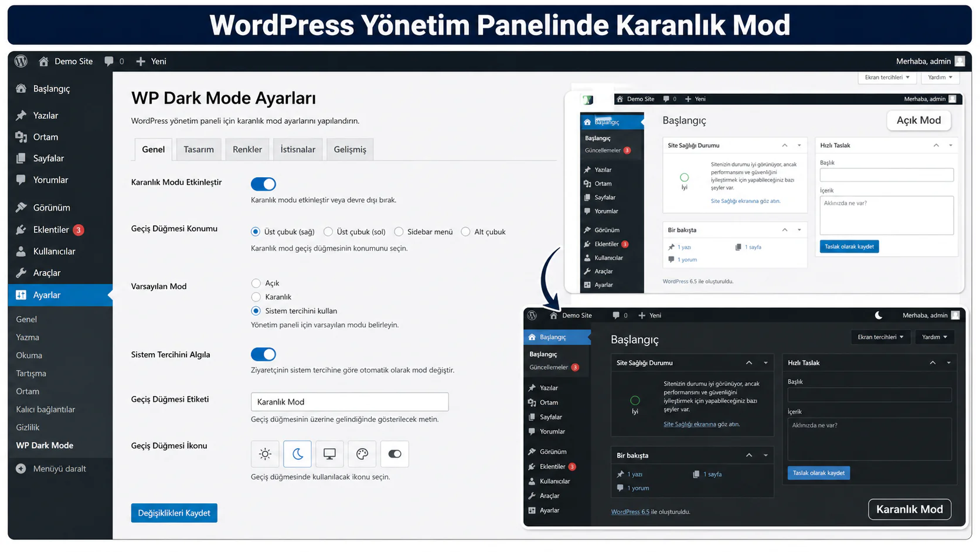
Task: Collapse sidebar with Menüyü daralt
Action: [x=52, y=469]
